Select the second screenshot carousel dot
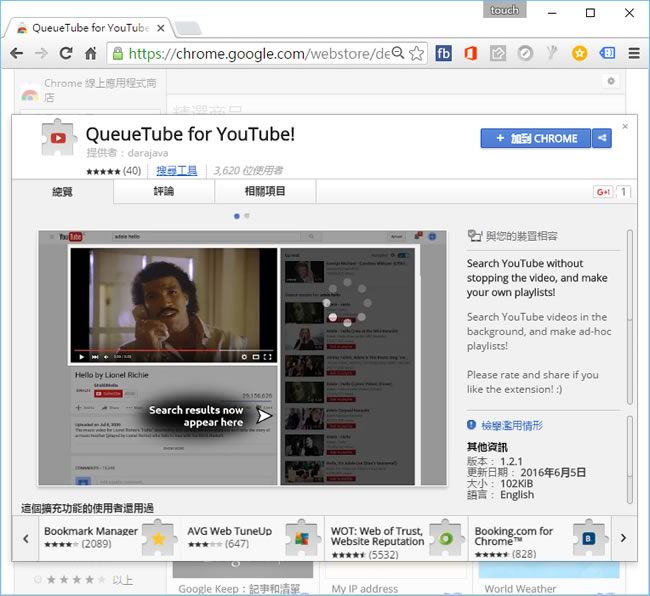The image size is (650, 596). (x=247, y=216)
